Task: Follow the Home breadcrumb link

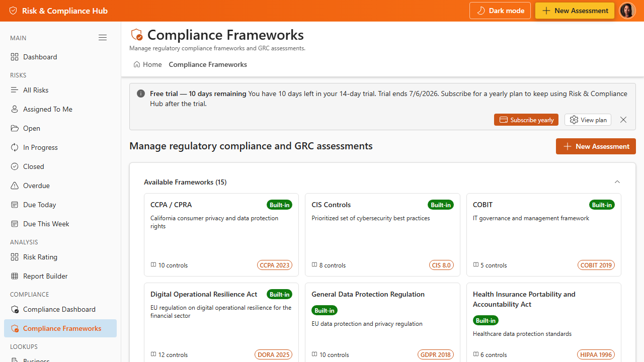Action: coord(147,64)
